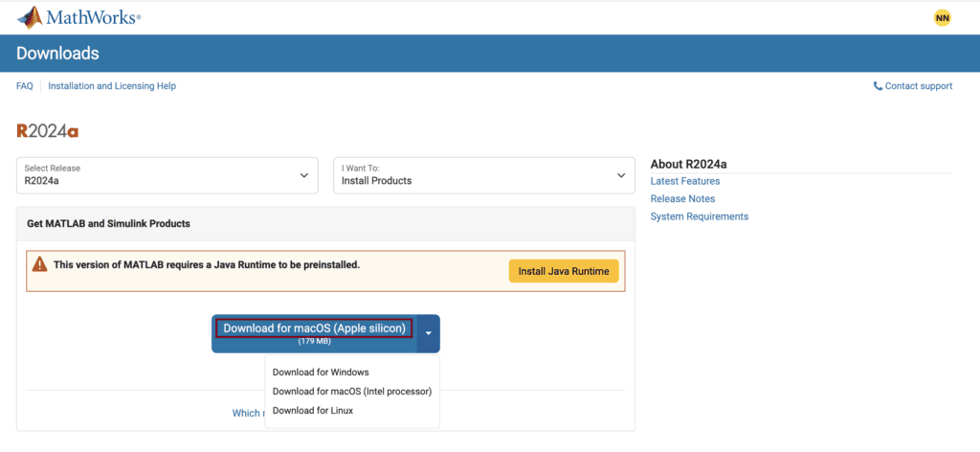The width and height of the screenshot is (980, 452).
Task: Click the Java Runtime preinstalled warning text
Action: (207, 264)
